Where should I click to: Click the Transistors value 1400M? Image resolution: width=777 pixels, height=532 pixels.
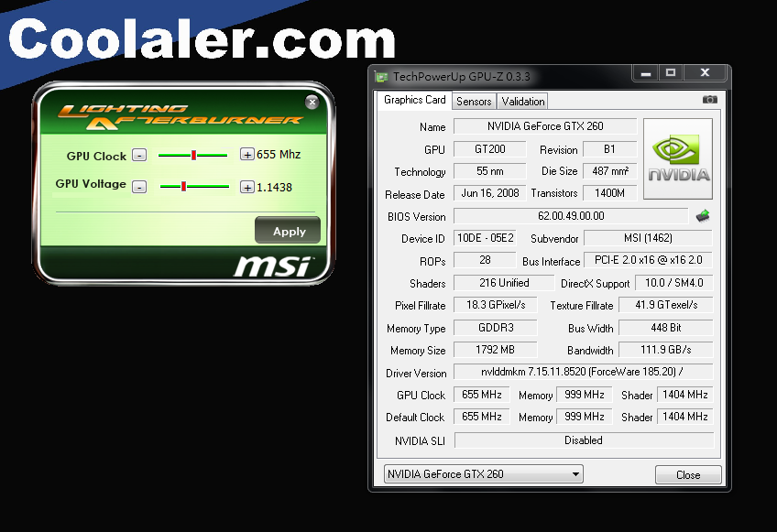tap(610, 193)
